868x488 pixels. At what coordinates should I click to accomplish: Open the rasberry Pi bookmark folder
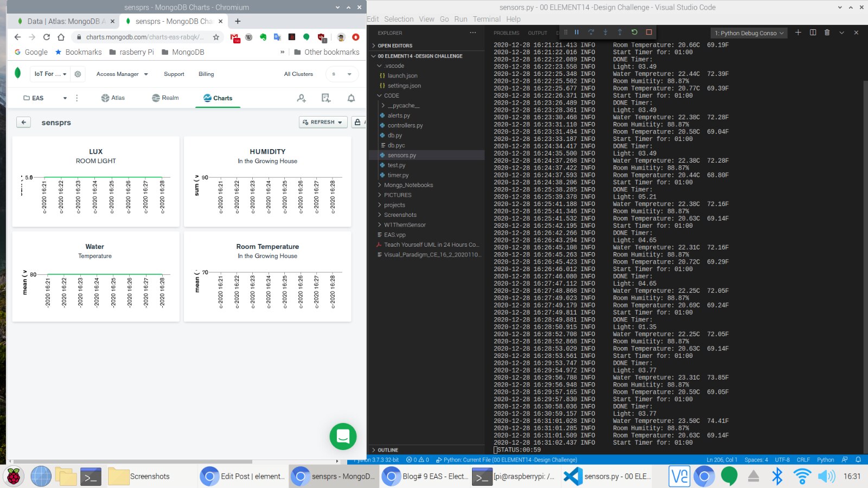pyautogui.click(x=132, y=52)
